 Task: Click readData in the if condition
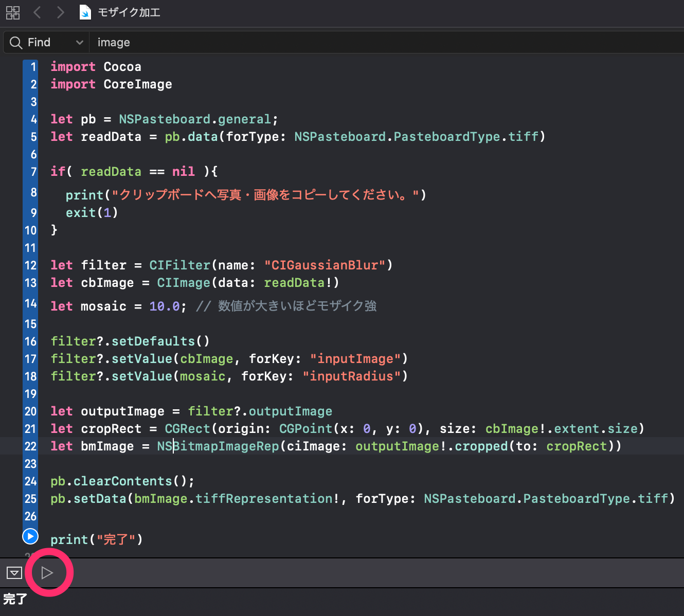111,172
